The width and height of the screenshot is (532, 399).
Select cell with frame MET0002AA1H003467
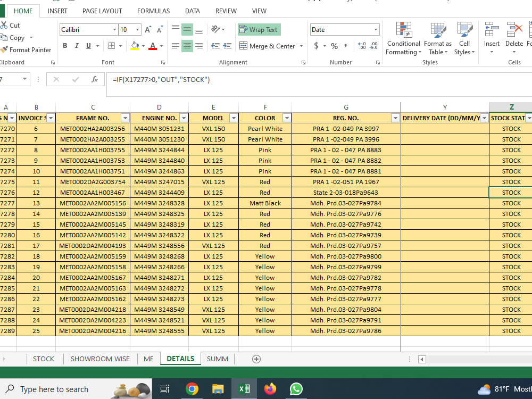(x=93, y=193)
